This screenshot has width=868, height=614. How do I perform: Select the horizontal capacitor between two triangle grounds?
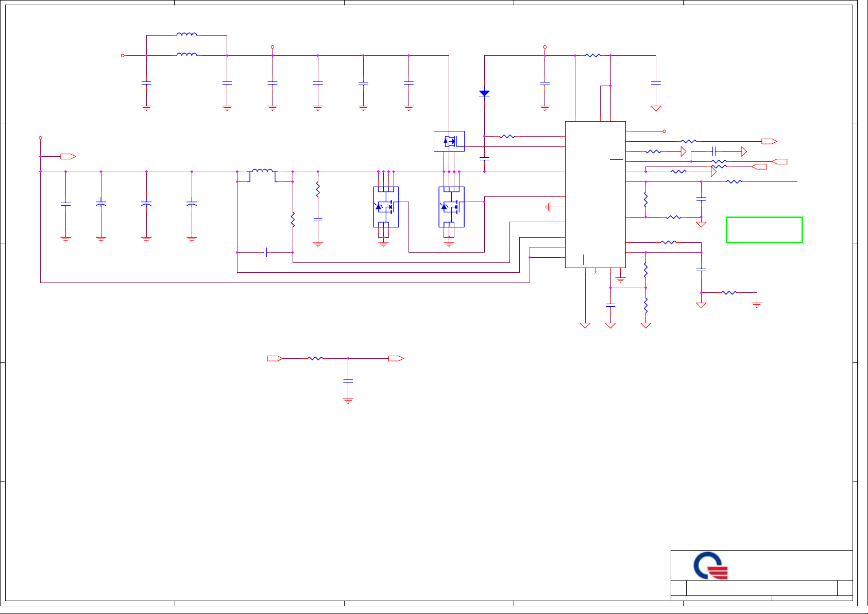714,151
